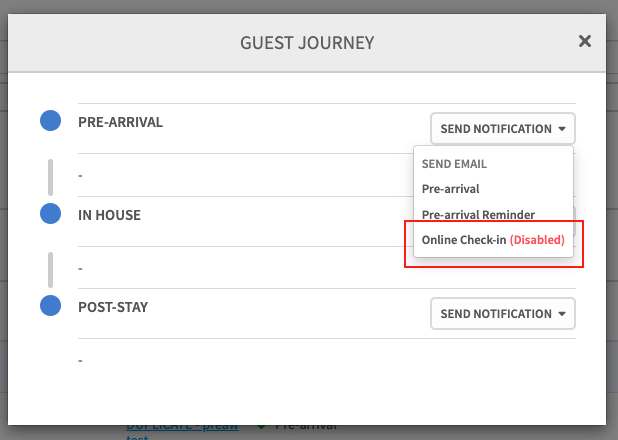Click the grey connector between Pre-Arrival and In House

[50, 176]
